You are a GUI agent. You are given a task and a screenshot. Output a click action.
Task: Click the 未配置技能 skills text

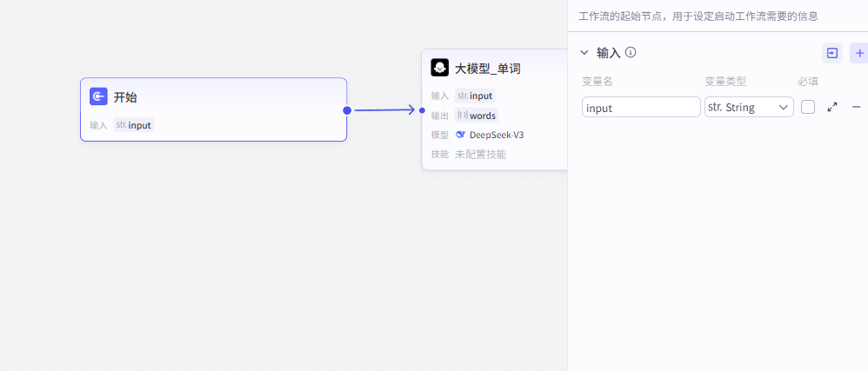pos(480,155)
